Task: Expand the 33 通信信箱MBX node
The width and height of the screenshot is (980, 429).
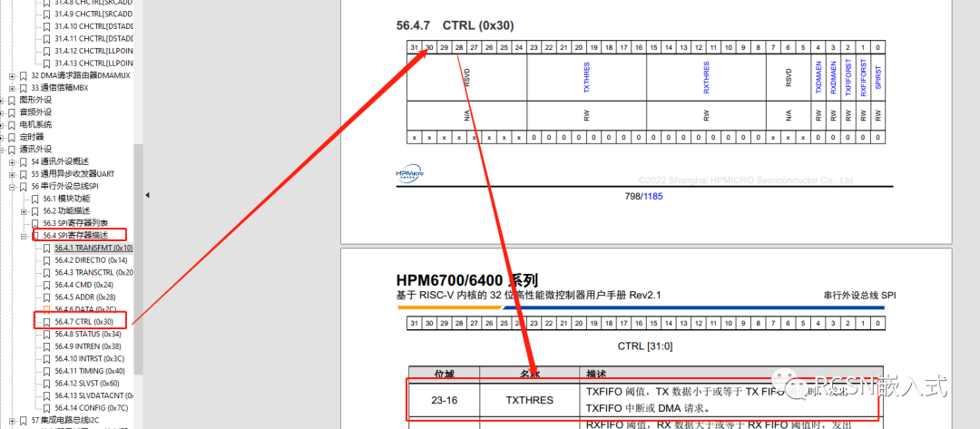Action: tap(12, 88)
